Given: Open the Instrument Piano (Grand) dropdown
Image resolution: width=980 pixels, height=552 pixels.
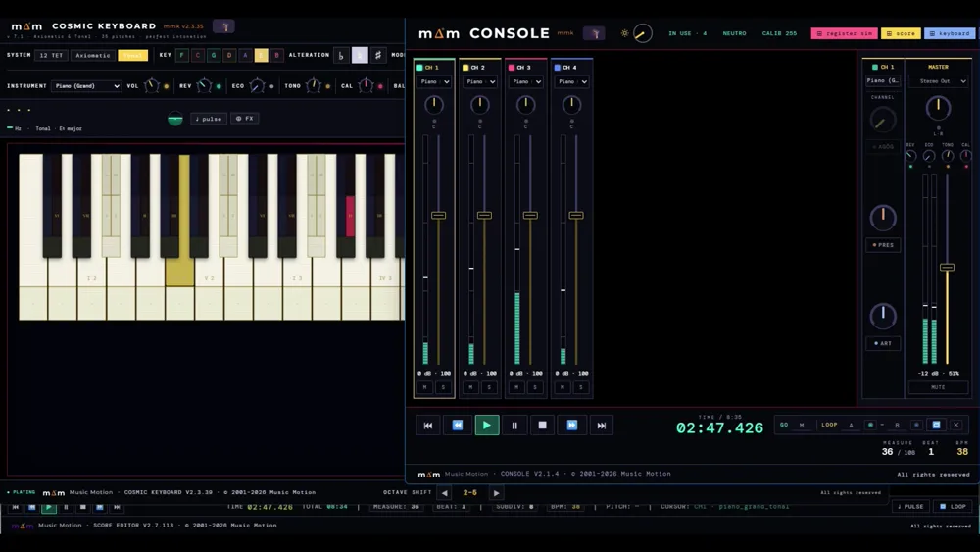Looking at the screenshot, I should pyautogui.click(x=86, y=85).
